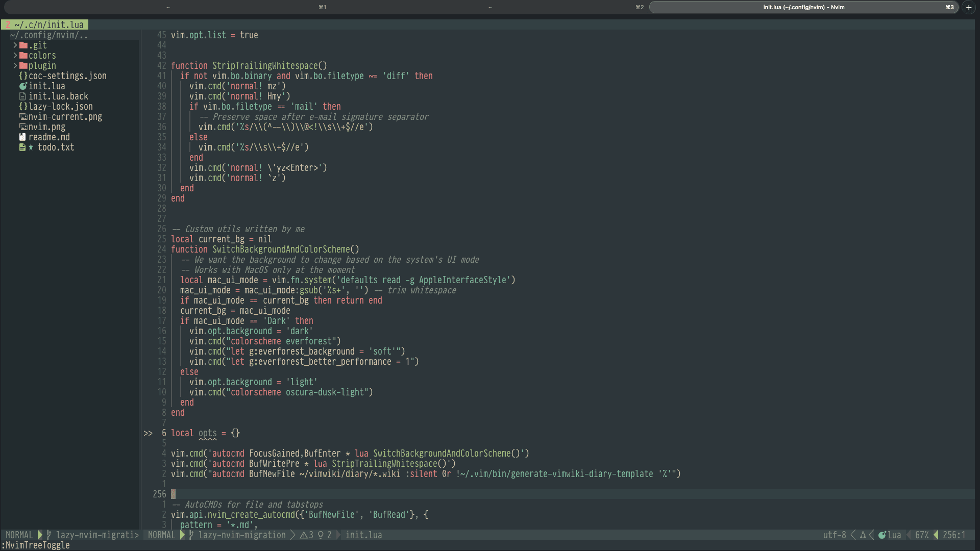Image resolution: width=980 pixels, height=551 pixels.
Task: Expand the colors folder chevron
Action: 15,56
